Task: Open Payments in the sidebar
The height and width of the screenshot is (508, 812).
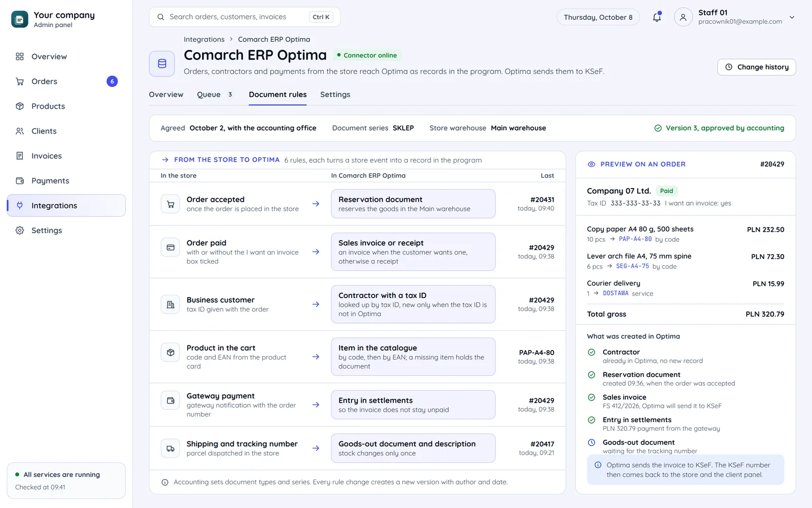Action: pos(66,181)
